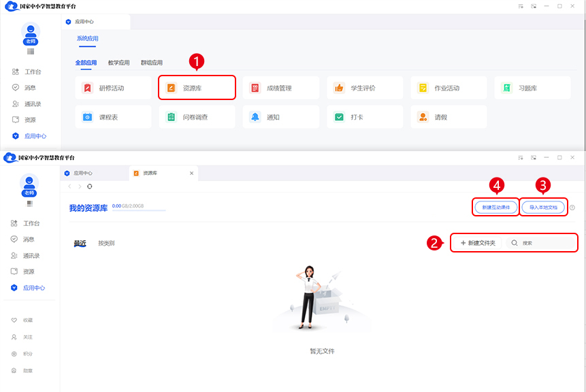
Task: Click the 搜索 search input field
Action: [x=544, y=242]
